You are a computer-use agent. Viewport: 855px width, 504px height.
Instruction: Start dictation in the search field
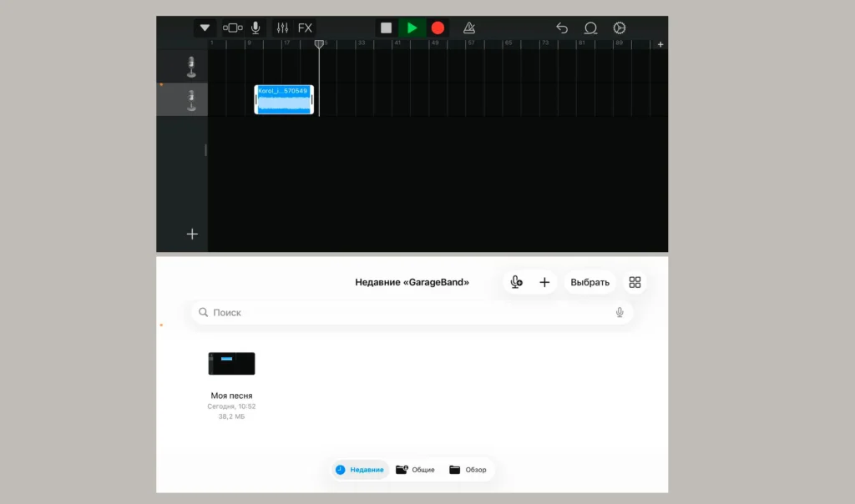620,312
